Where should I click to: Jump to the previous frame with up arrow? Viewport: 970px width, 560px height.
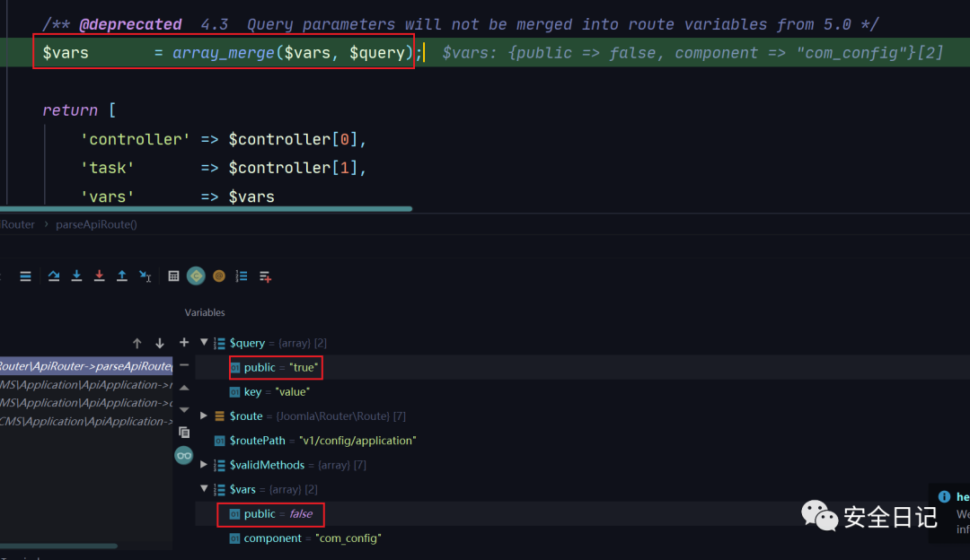[137, 343]
